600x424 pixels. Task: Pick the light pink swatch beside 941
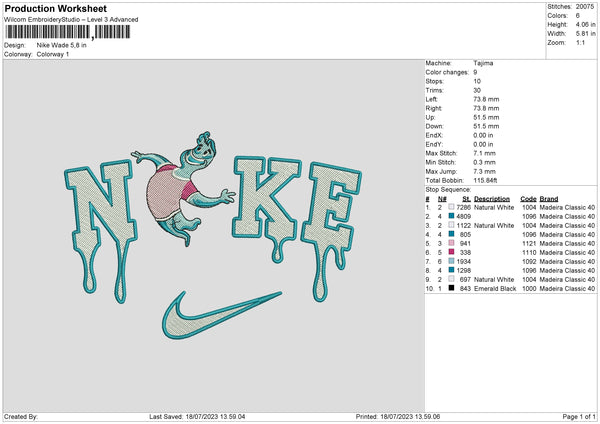452,243
